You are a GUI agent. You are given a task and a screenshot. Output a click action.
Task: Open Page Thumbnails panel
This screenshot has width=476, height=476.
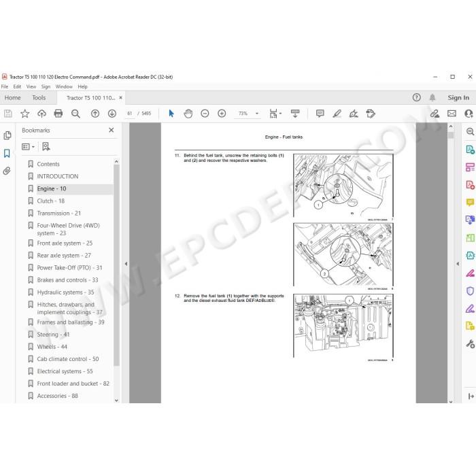pos(7,135)
